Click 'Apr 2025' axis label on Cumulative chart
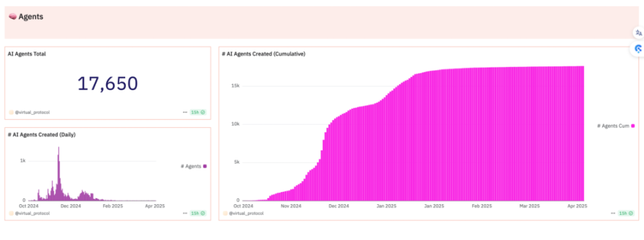Image resolution: width=644 pixels, height=240 pixels. (x=578, y=206)
